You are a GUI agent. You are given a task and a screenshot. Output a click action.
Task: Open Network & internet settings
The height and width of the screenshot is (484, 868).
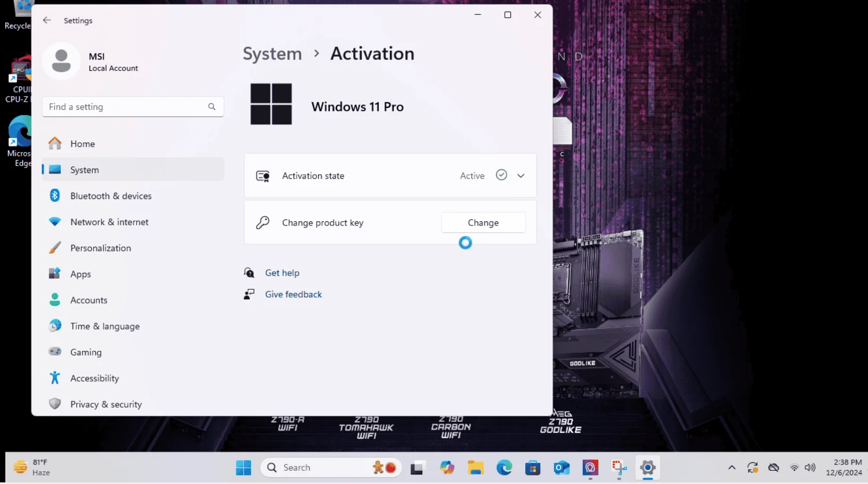pos(133,222)
